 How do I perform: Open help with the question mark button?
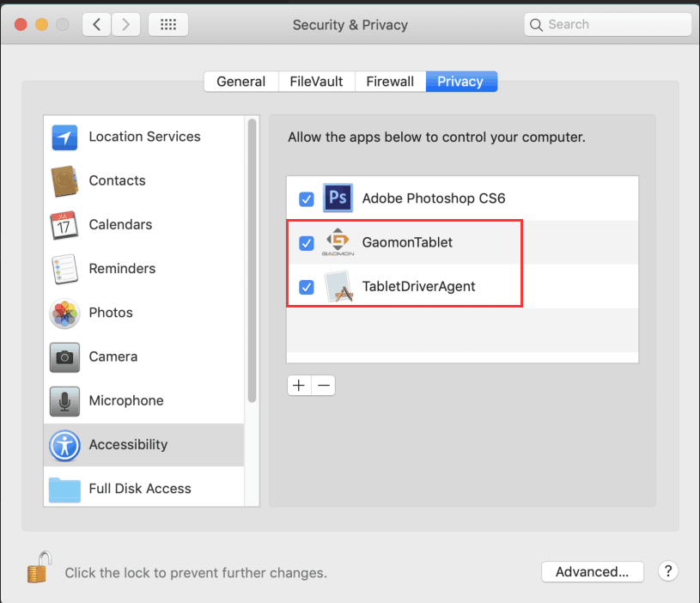[668, 571]
